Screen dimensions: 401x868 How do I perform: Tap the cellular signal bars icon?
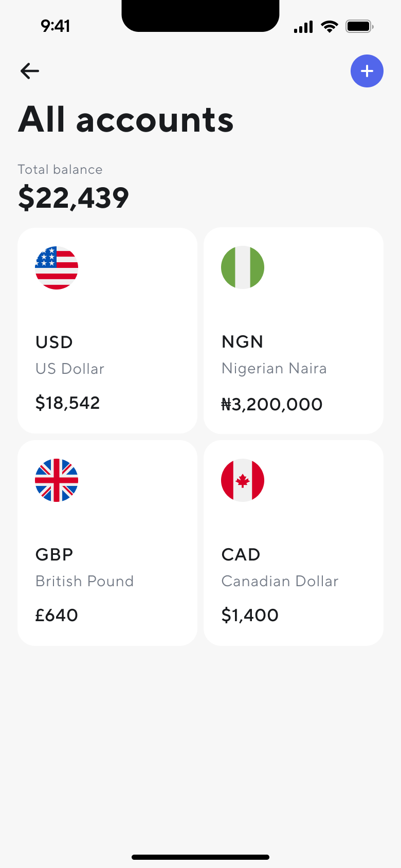tap(303, 27)
